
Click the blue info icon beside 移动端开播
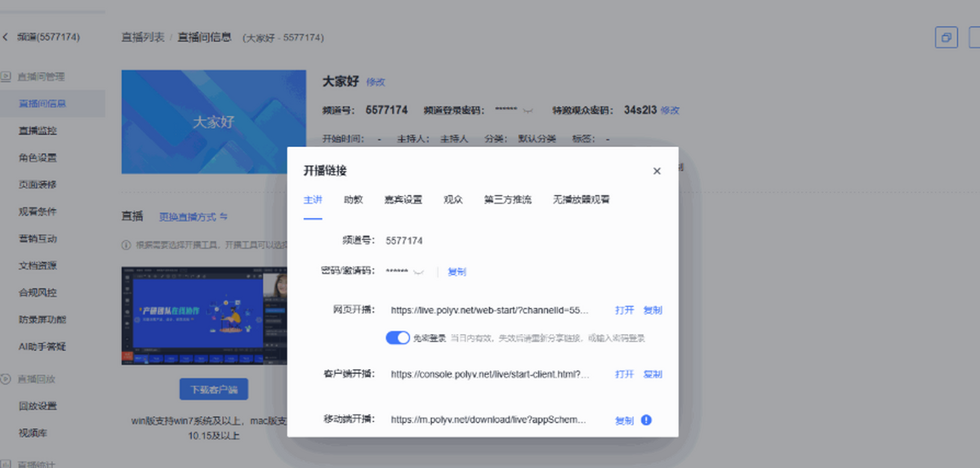pos(646,420)
